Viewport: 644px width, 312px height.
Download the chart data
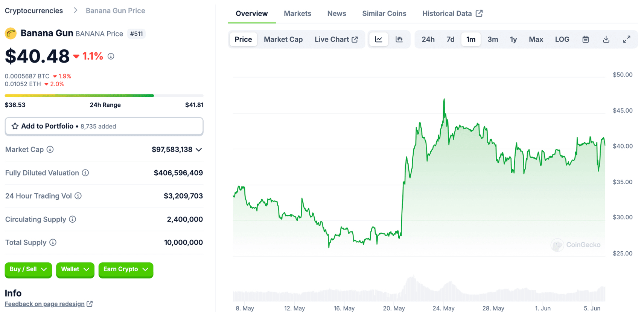(x=606, y=39)
